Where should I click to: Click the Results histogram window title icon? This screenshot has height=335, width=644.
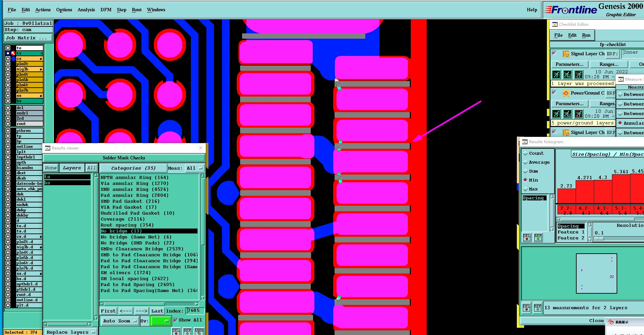point(525,142)
